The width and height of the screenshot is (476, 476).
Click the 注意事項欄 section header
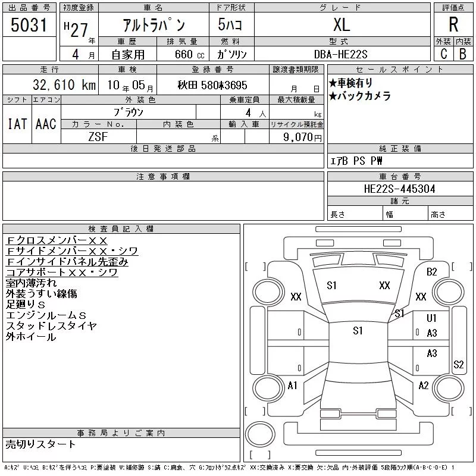(x=163, y=176)
